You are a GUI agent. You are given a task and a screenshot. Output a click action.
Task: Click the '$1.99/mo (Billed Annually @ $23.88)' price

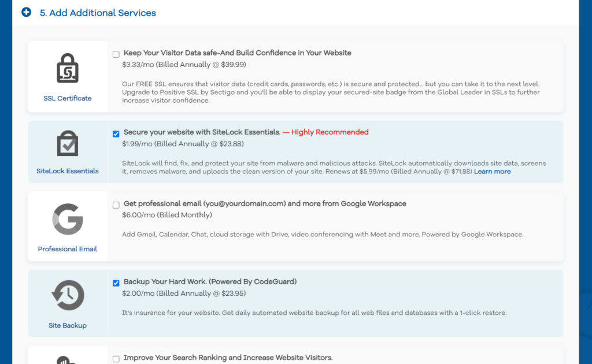(183, 144)
